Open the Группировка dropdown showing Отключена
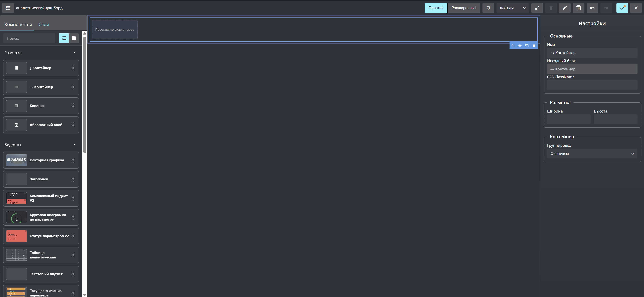Viewport: 644px width, 297px height. click(x=592, y=154)
